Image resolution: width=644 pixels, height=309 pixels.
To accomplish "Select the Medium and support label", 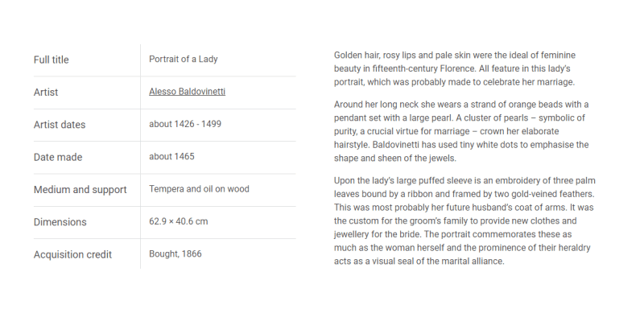I will [x=80, y=190].
